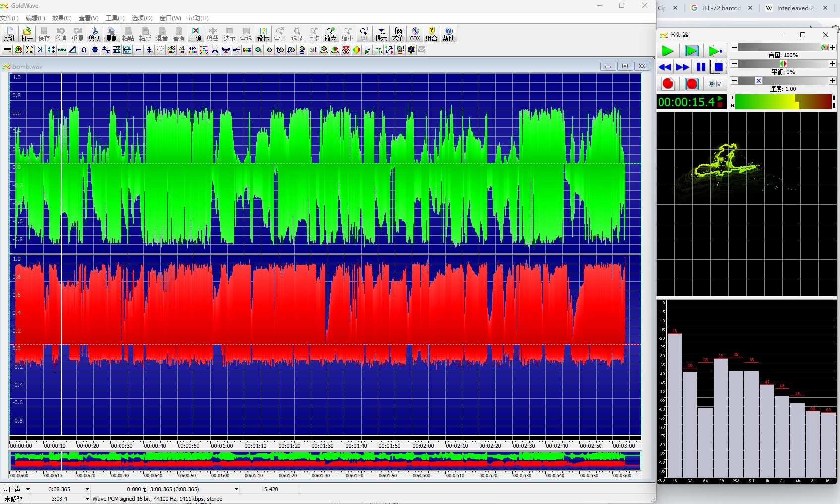This screenshot has height=504, width=840.
Task: Open the 3:08.365 length format dropdown
Action: click(x=87, y=489)
